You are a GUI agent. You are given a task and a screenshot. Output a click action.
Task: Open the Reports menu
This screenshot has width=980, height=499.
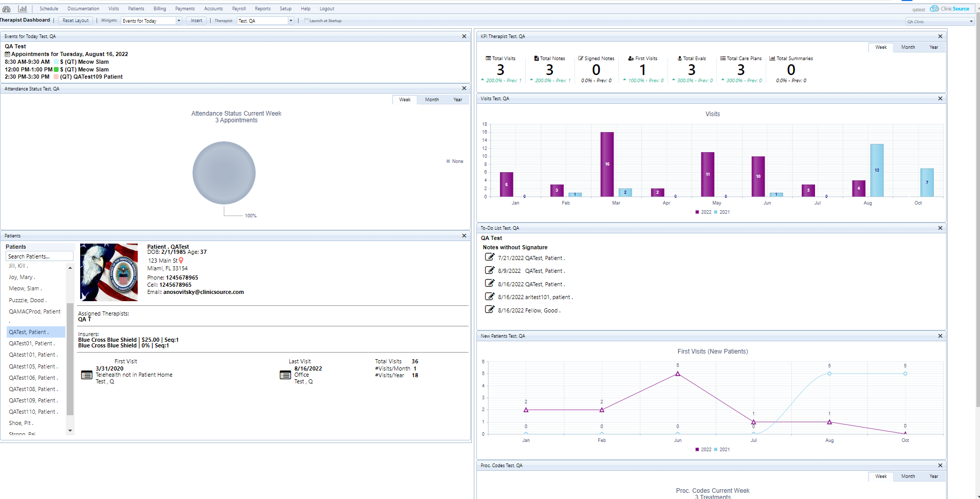(x=263, y=9)
